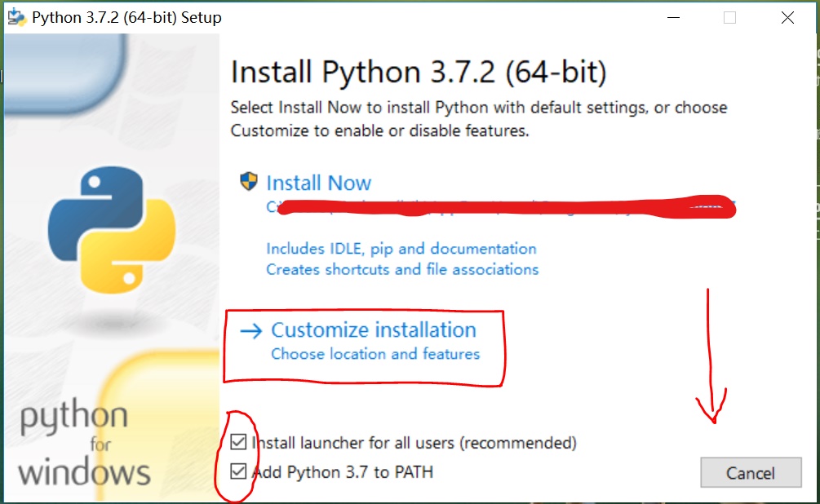Click the redacted path area under Install Now
Viewport: 820px width, 504px height.
coord(506,207)
